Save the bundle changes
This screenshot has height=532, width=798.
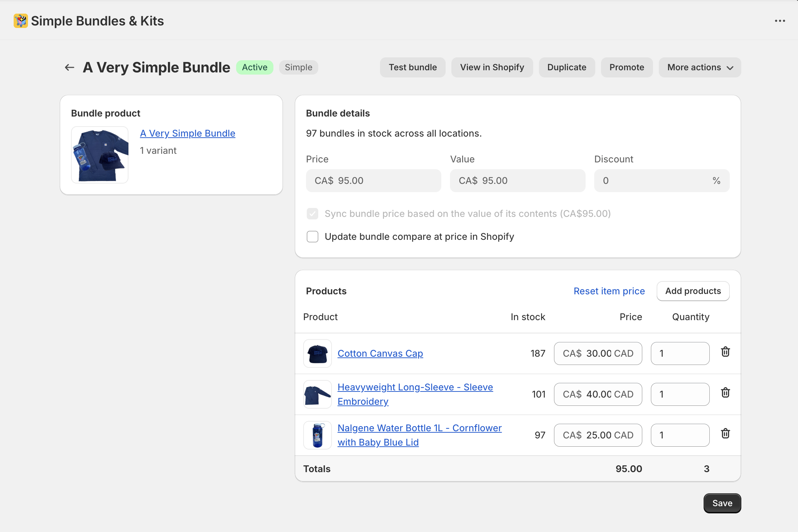click(722, 503)
